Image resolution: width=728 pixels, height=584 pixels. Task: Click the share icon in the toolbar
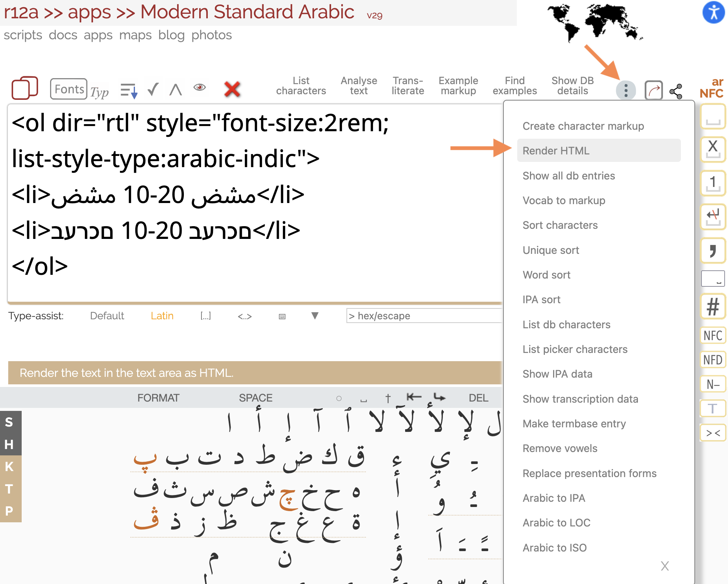tap(676, 91)
